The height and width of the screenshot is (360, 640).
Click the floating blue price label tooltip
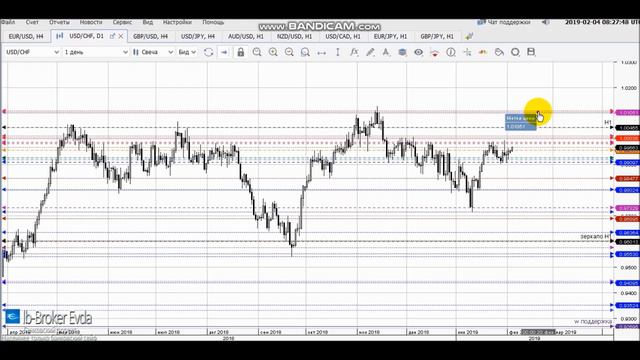(x=520, y=122)
